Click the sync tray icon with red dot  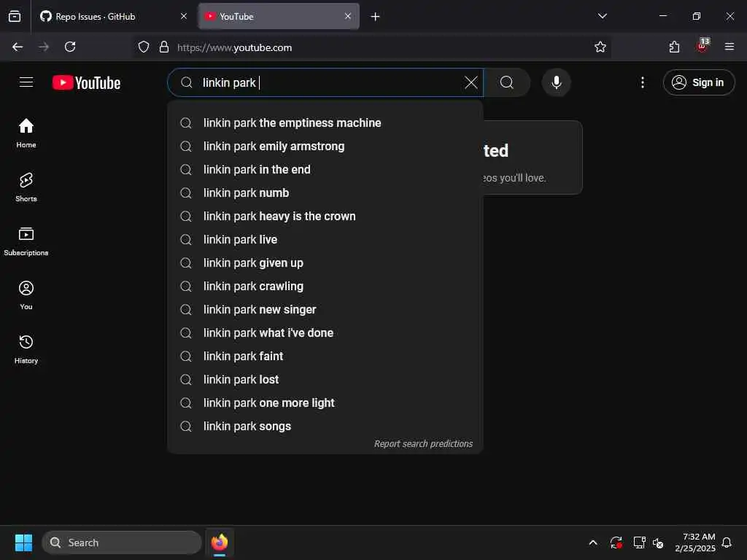tap(616, 542)
